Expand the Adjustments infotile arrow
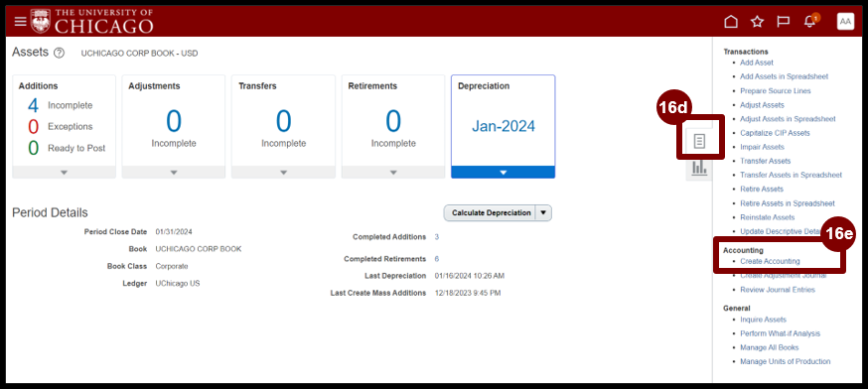Viewport: 868px width, 389px height. point(173,172)
